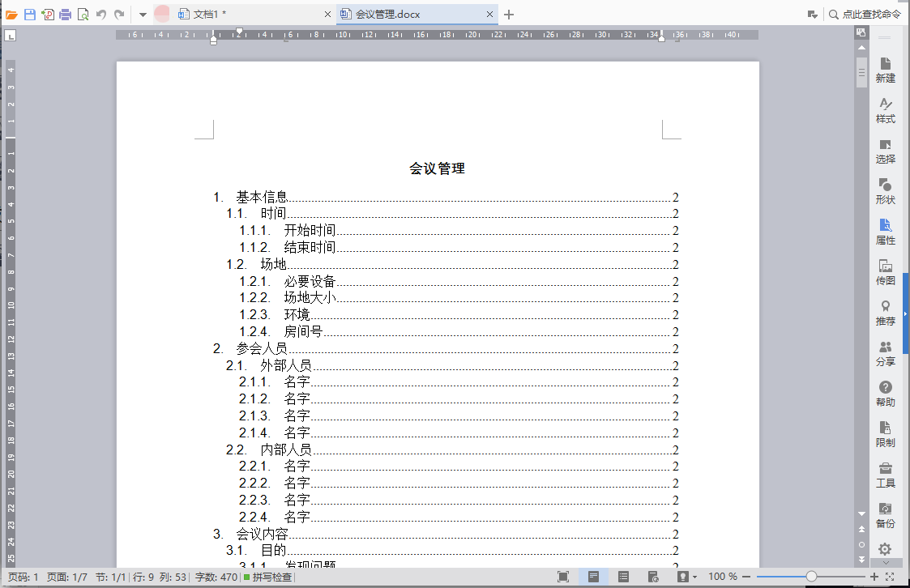Open the 帮助 side panel
Viewport: 910px width, 588px height.
[x=885, y=395]
